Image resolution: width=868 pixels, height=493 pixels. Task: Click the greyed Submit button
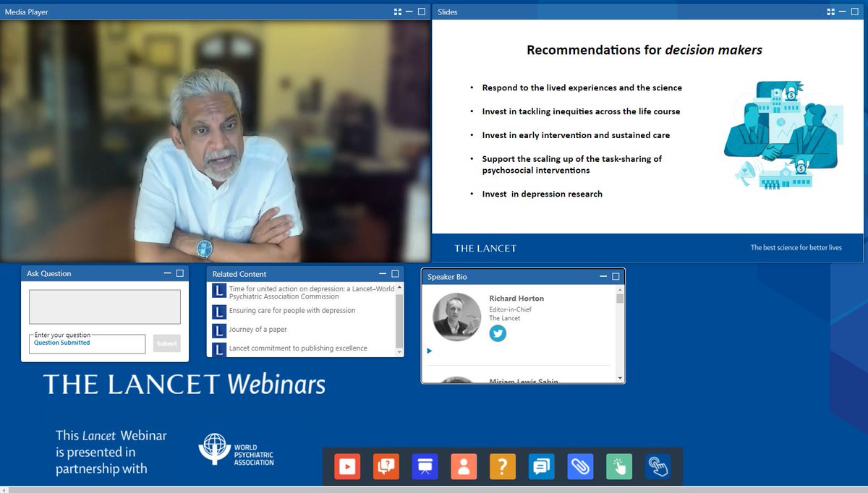(166, 343)
